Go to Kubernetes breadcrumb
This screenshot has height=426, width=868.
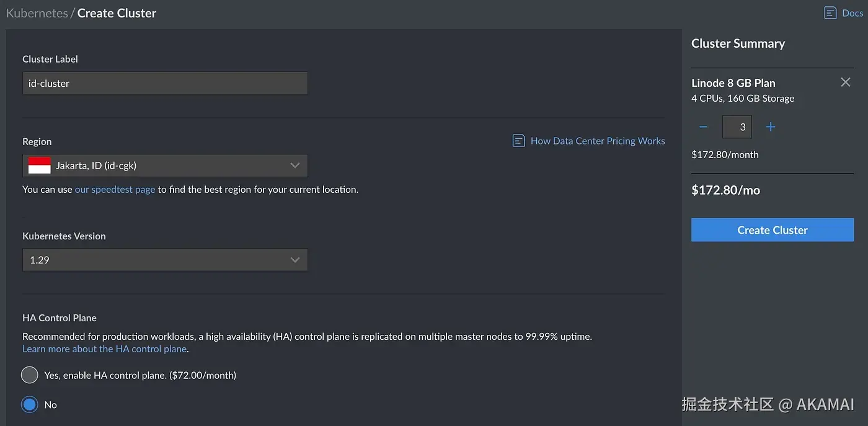pyautogui.click(x=37, y=13)
